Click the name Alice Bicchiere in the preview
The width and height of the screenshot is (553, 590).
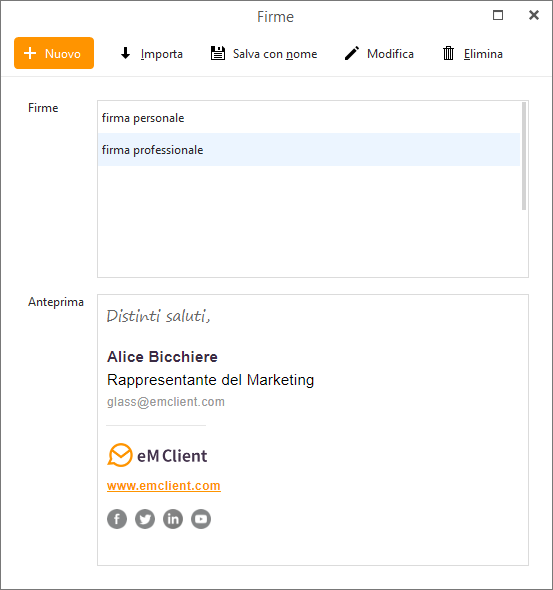[162, 357]
